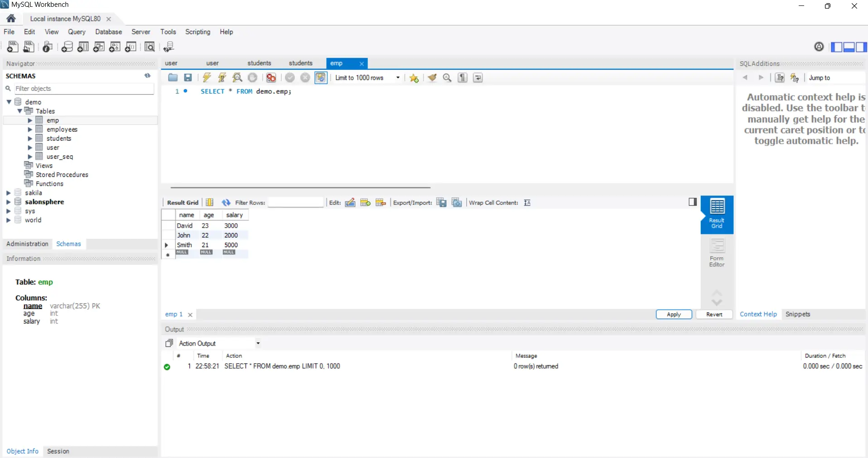
Task: Toggle Wrap Cell Content in result grid
Action: [x=527, y=203]
